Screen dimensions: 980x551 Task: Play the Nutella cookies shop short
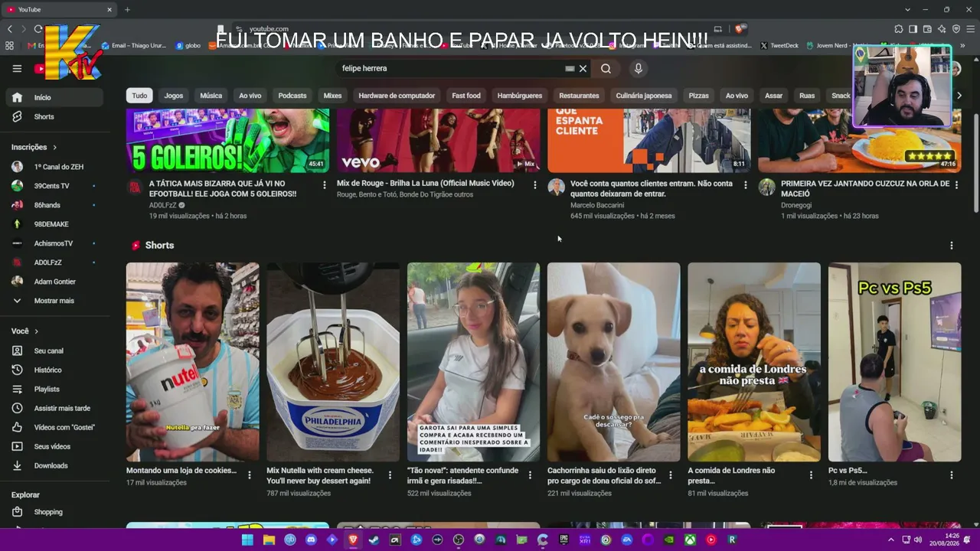pyautogui.click(x=193, y=362)
